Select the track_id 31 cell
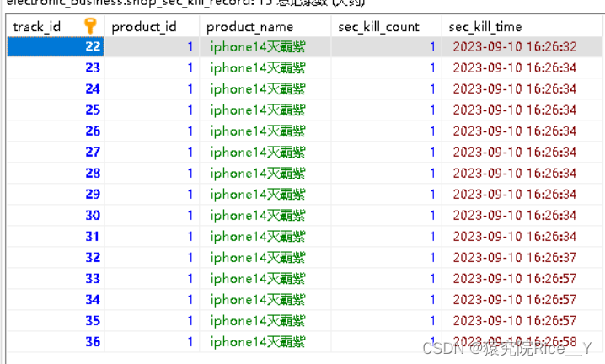 tap(56, 236)
